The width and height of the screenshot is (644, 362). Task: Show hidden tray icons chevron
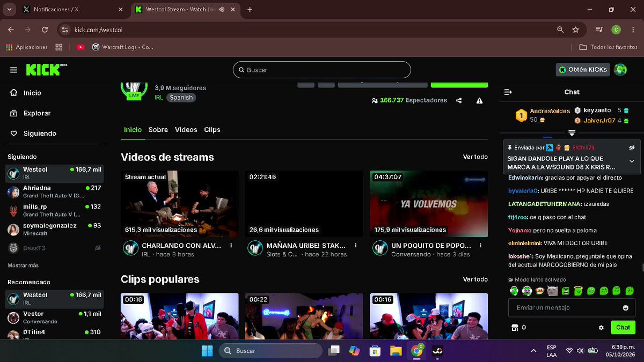533,351
